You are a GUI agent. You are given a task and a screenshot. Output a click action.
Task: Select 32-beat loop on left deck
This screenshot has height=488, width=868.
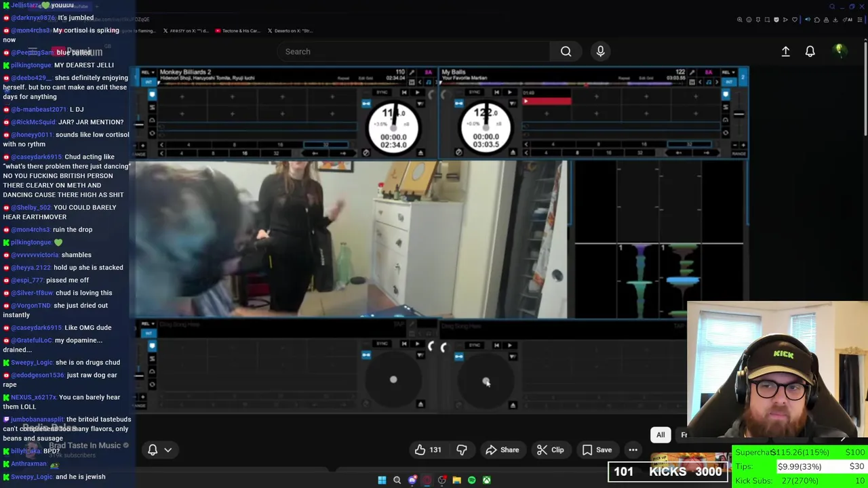click(325, 144)
